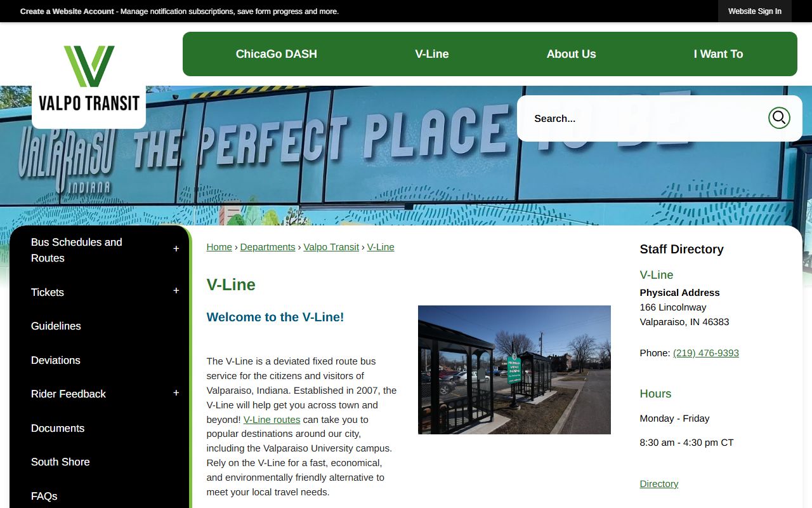The image size is (812, 508).
Task: Go to Home breadcrumb link
Action: (219, 247)
